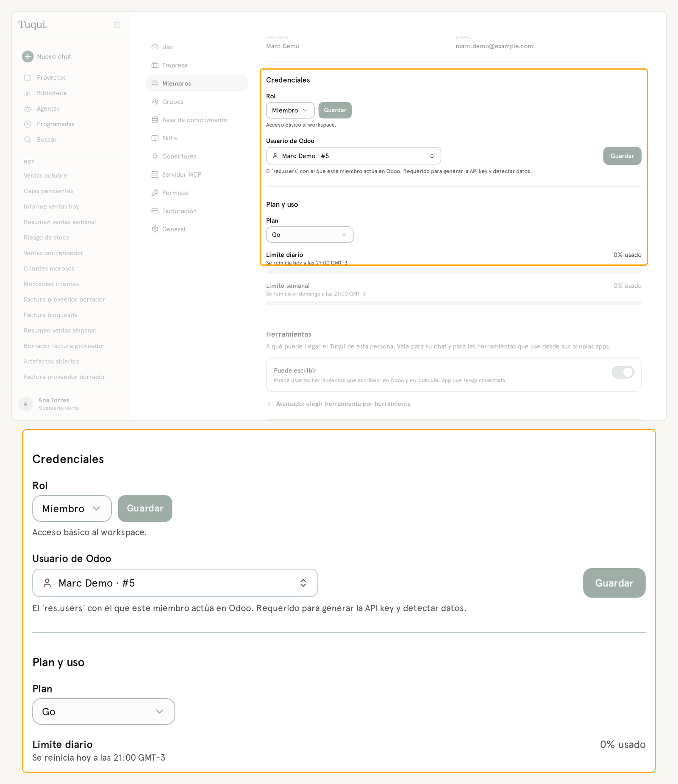Click the book icon beside Skills
The height and width of the screenshot is (784, 678).
pos(155,138)
